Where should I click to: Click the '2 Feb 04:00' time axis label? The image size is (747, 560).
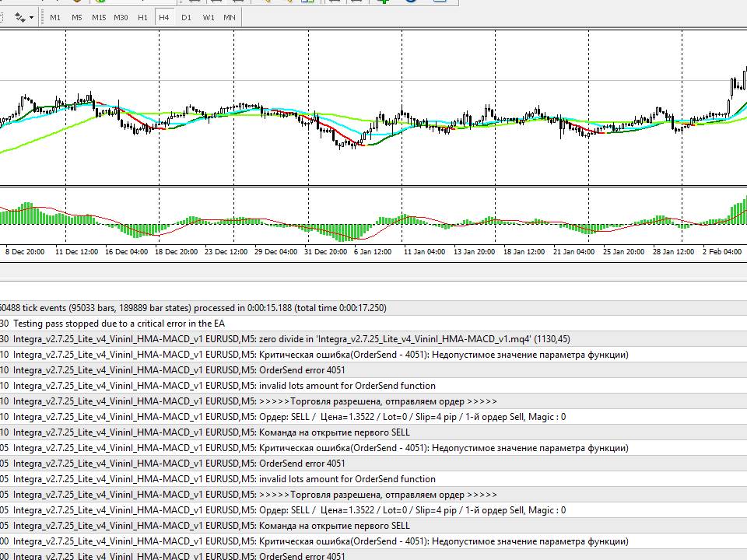click(722, 251)
